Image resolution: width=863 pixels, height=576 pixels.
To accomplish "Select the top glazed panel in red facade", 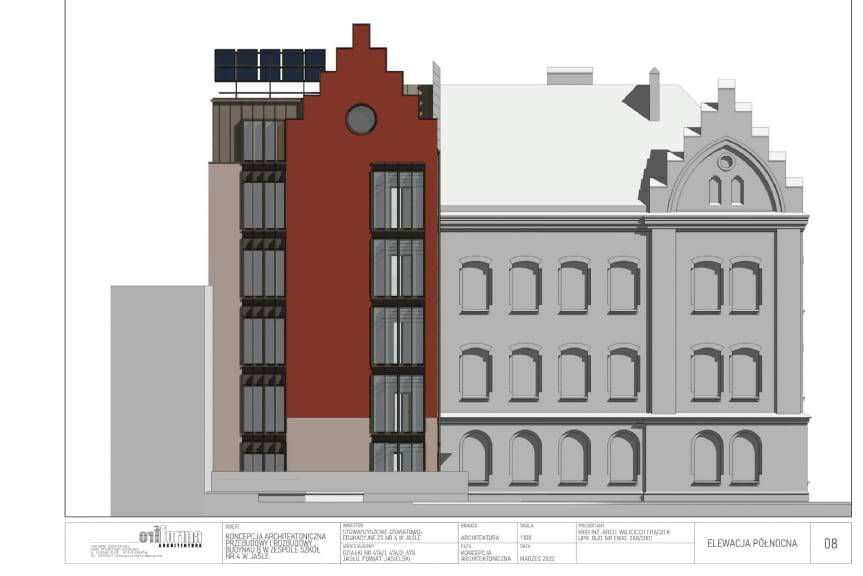I will pyautogui.click(x=398, y=198).
